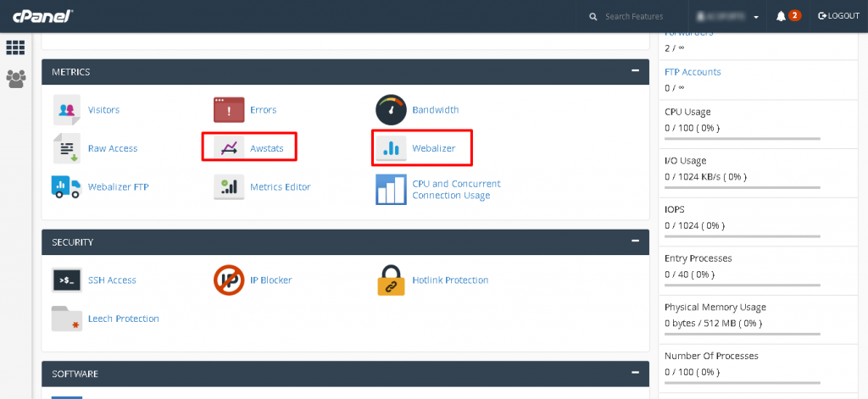
Task: Click the red Errors window icon
Action: pyautogui.click(x=229, y=109)
